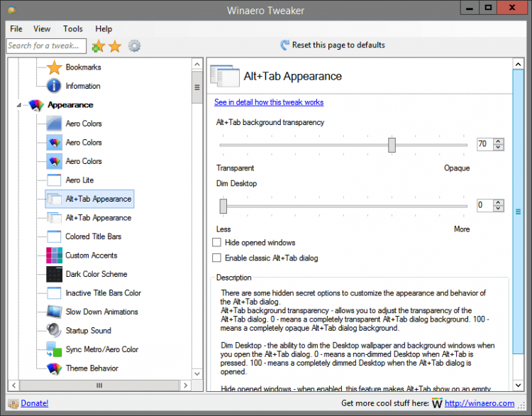The image size is (532, 416).
Task: Enable classic Alt+Tab dialog checkbox
Action: click(216, 258)
